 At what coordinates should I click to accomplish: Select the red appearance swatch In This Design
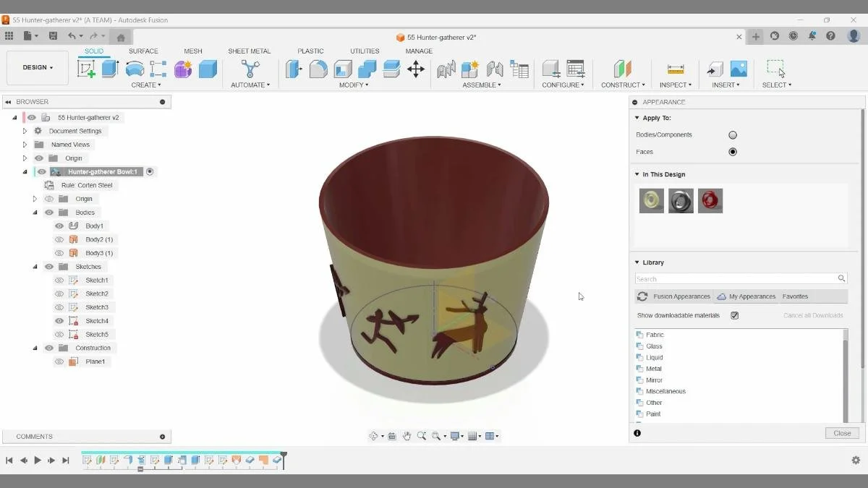(710, 200)
